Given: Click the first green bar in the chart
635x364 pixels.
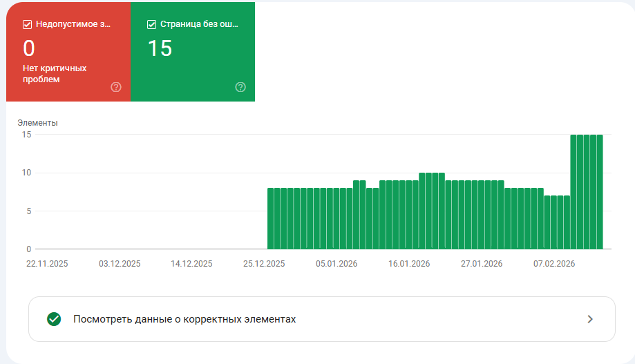Looking at the screenshot, I should click(x=271, y=219).
